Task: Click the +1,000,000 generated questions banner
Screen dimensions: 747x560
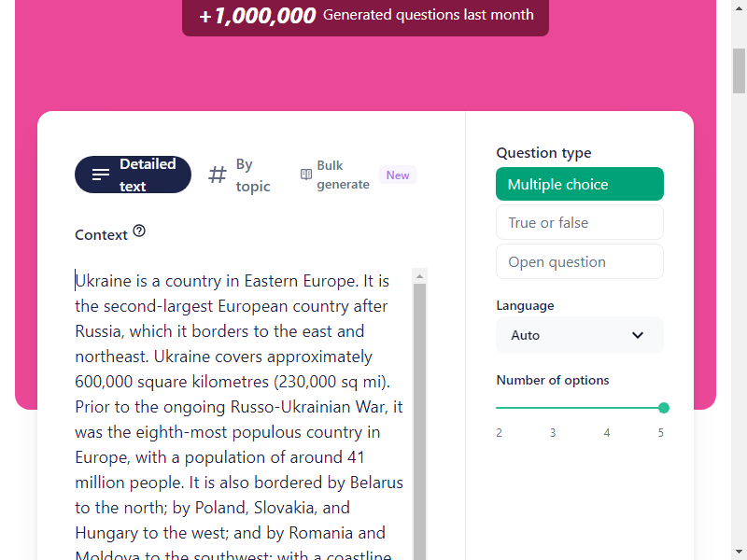Action: click(x=365, y=16)
